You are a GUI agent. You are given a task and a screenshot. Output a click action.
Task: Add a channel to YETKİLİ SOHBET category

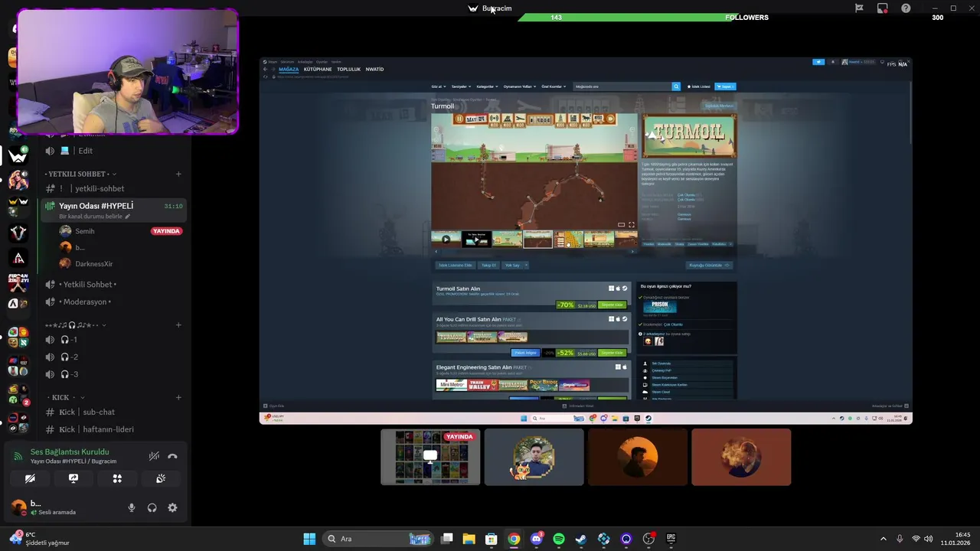point(178,174)
